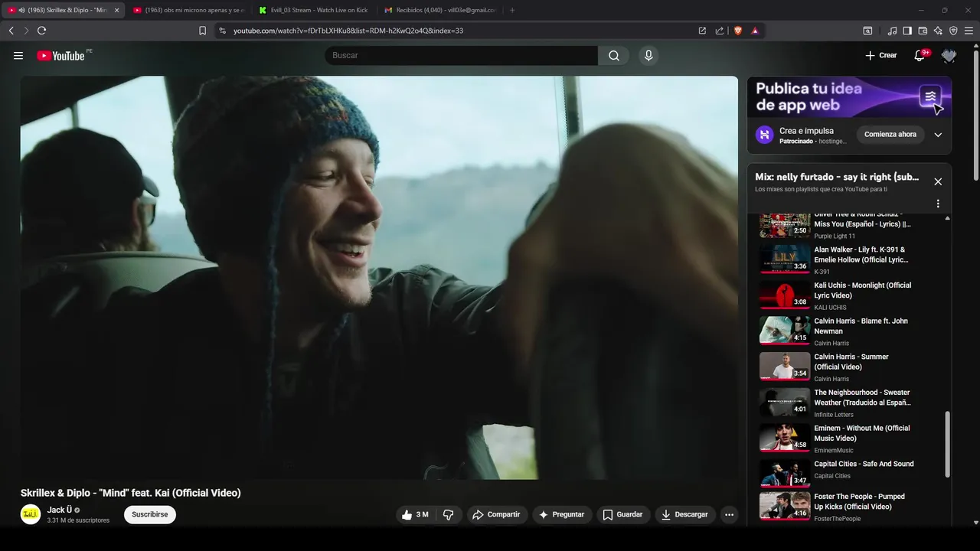Open the account avatar menu
The height and width of the screenshot is (551, 980).
949,56
